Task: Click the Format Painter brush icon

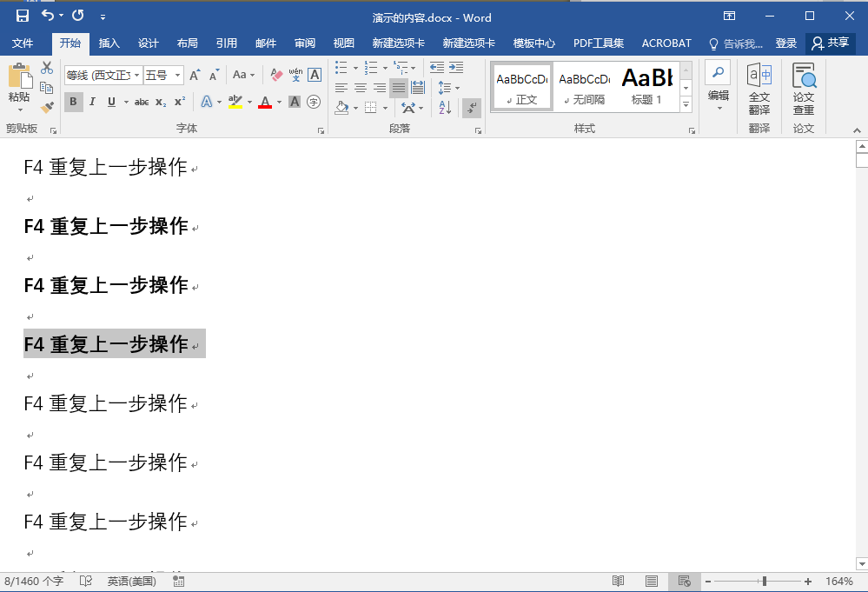Action: 47,108
